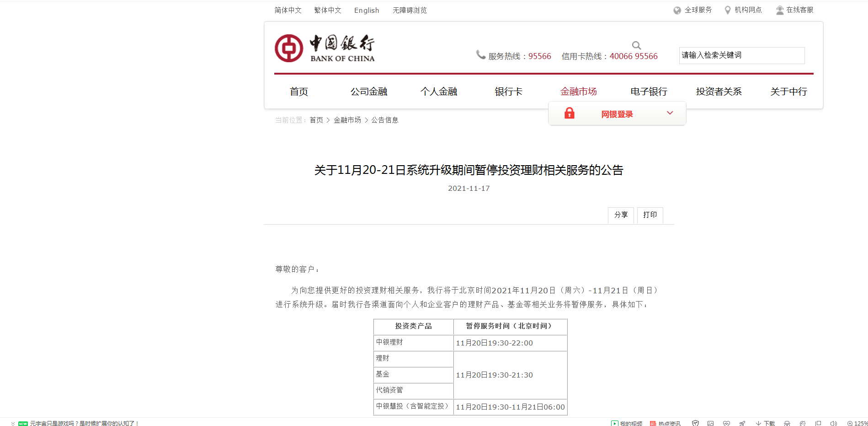Click the date 2021-11-17
868x426 pixels.
tap(469, 189)
